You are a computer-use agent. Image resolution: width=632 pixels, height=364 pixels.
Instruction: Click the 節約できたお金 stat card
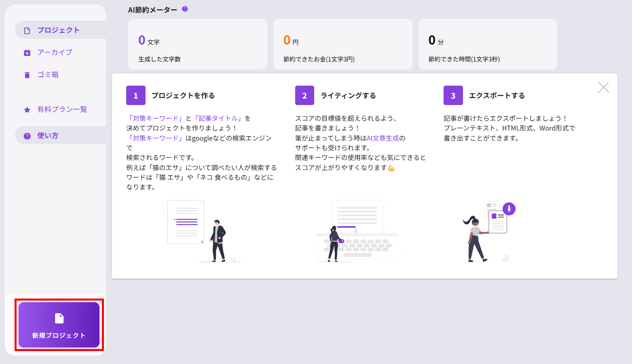coord(342,44)
